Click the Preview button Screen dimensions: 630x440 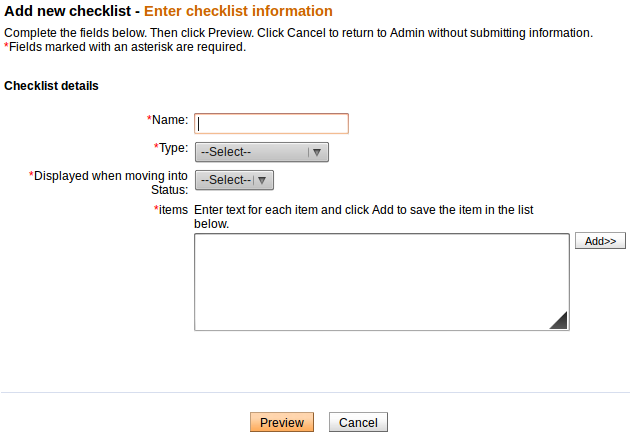tap(282, 423)
